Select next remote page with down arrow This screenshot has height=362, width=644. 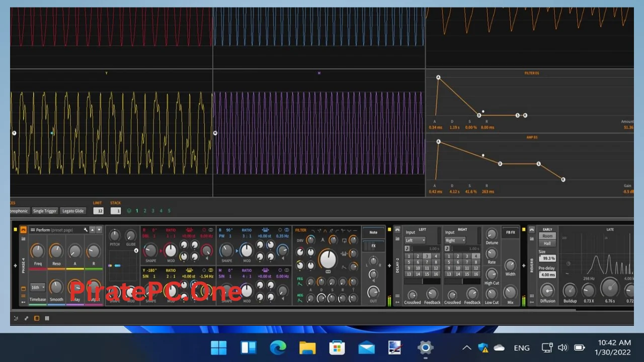(99, 230)
